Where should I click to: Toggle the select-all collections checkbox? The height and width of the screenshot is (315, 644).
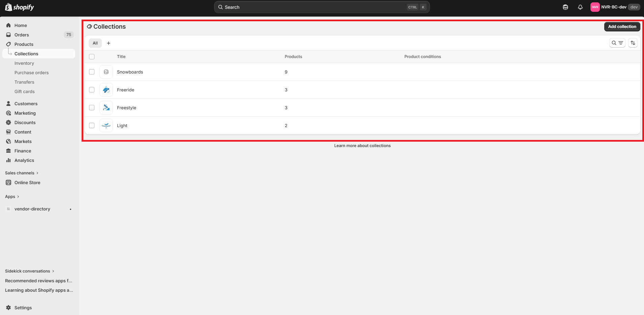pyautogui.click(x=92, y=57)
